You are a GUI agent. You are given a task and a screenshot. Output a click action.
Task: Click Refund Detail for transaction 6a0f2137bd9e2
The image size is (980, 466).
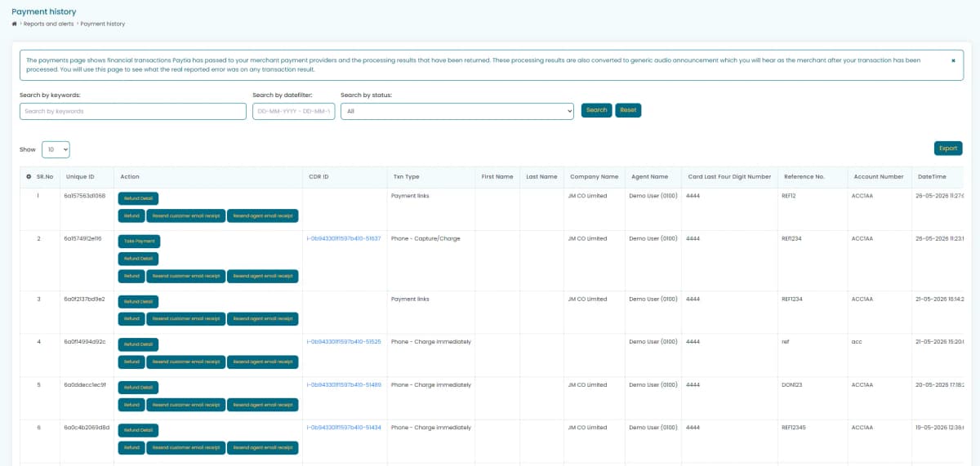tap(138, 302)
